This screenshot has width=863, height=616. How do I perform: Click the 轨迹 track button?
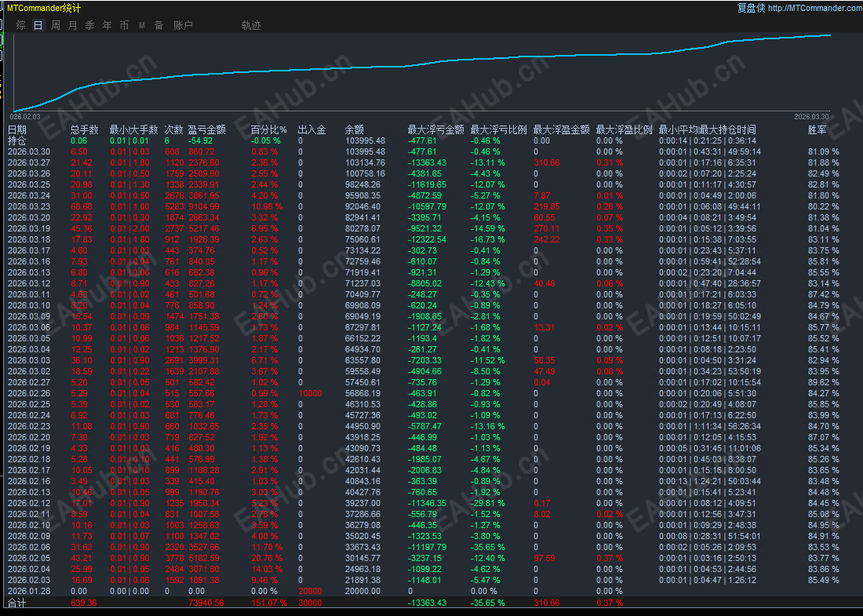point(251,25)
